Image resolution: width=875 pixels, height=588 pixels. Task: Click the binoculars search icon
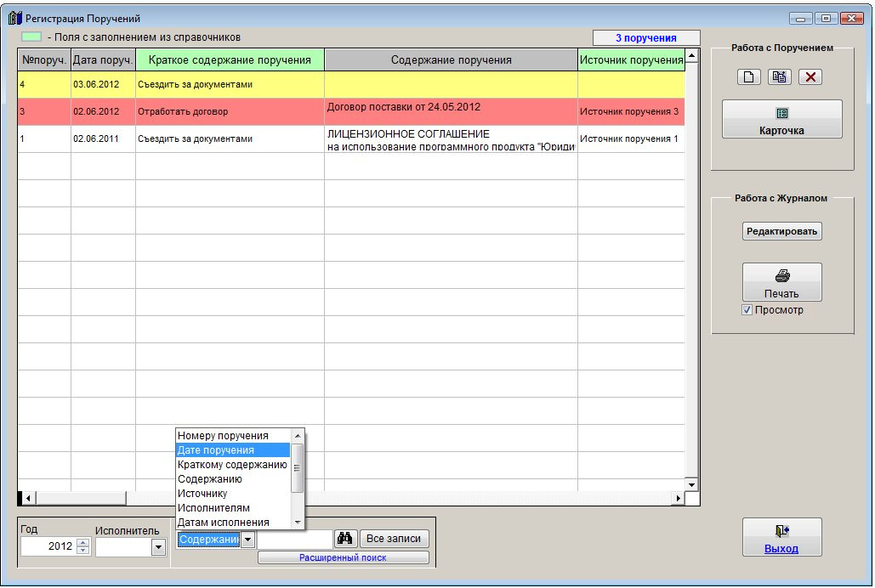click(x=345, y=539)
